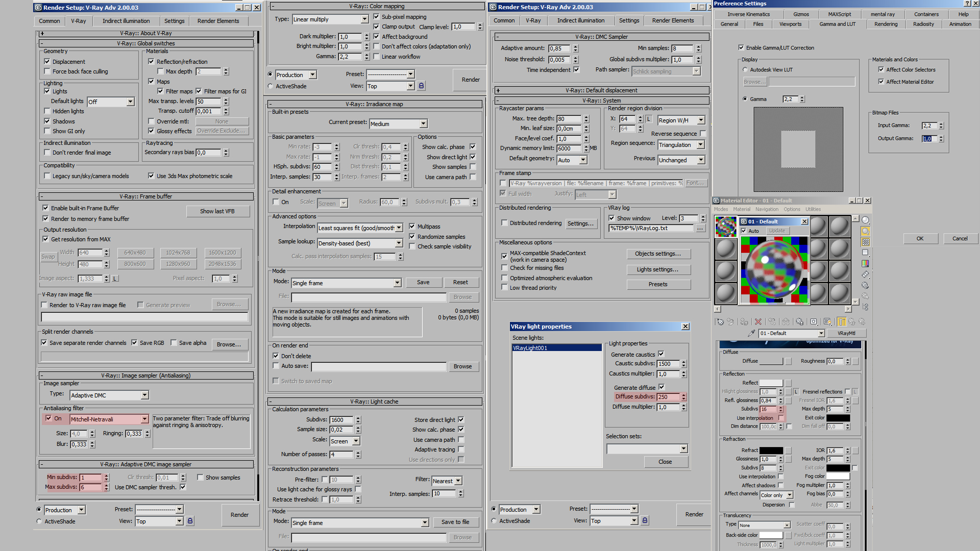The image size is (980, 551).
Task: Click the Diffuse color swatch
Action: pos(771,361)
